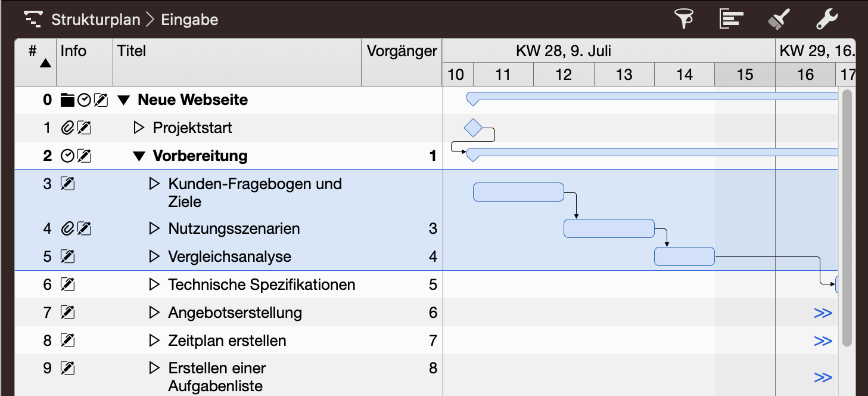The height and width of the screenshot is (396, 868).
Task: Sort by the # column header
Action: pos(35,56)
